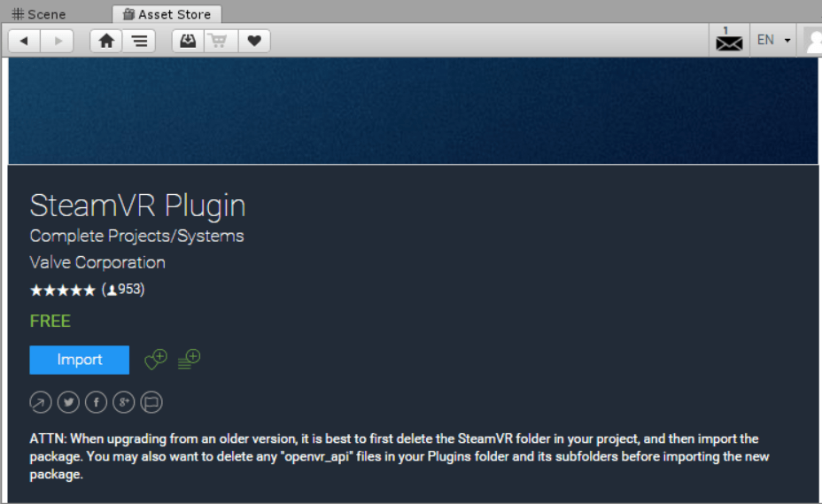This screenshot has width=822, height=504.
Task: Import the SteamVR Plugin
Action: 79,360
